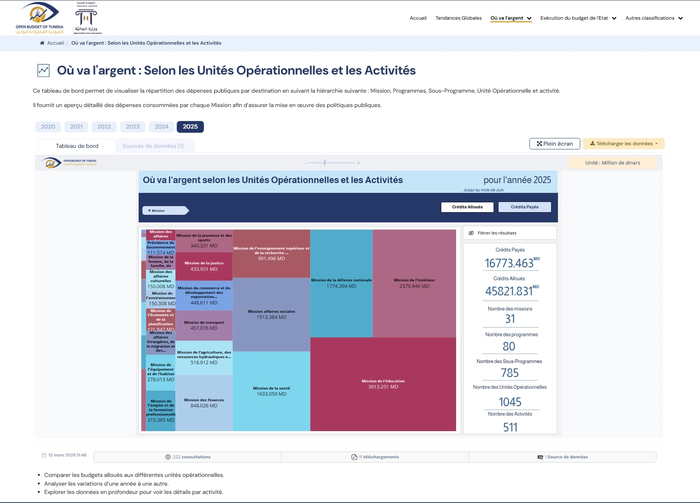The image size is (700, 503).
Task: Click the zoom slider above the dashboard
Action: (322, 162)
